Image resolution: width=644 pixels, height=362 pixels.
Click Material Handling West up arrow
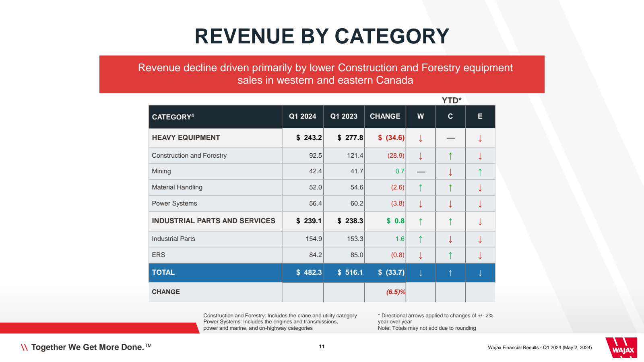[x=421, y=188]
